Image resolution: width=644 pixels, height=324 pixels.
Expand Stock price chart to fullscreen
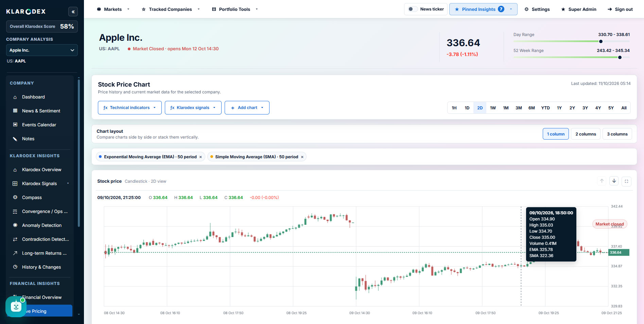pyautogui.click(x=626, y=181)
